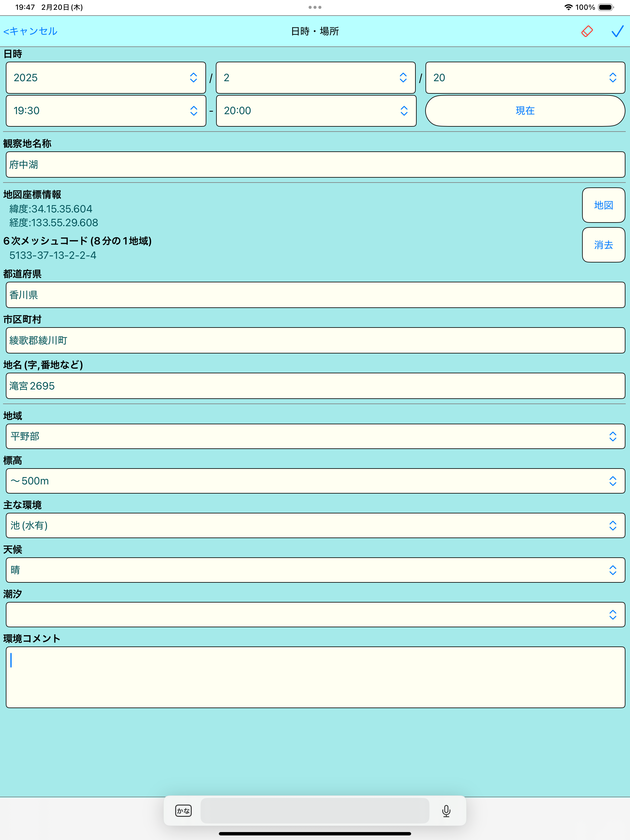Open the 天候 dropdown showing 晴
Screen dimensions: 630x840
(316, 570)
